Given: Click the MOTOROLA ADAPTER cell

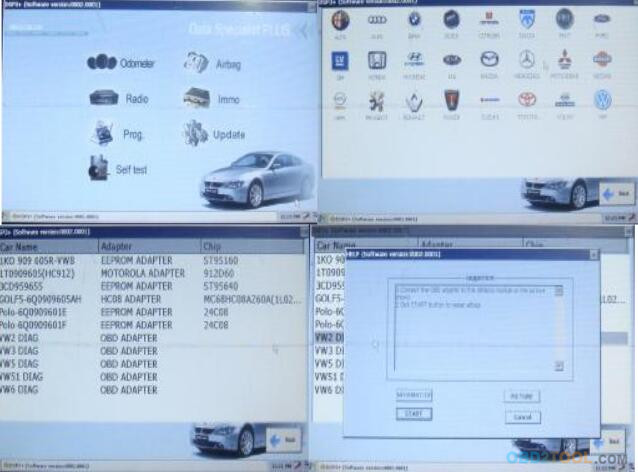Looking at the screenshot, I should click(x=143, y=273).
